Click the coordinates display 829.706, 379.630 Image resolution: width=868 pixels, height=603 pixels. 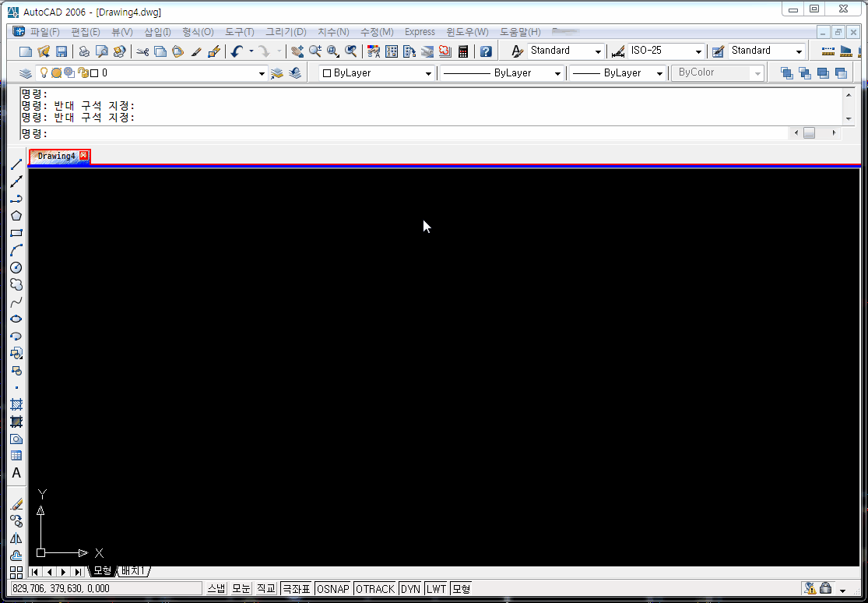106,589
